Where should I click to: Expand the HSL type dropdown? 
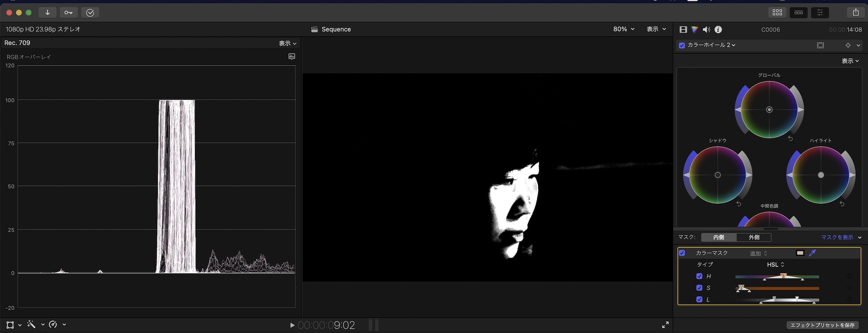775,264
